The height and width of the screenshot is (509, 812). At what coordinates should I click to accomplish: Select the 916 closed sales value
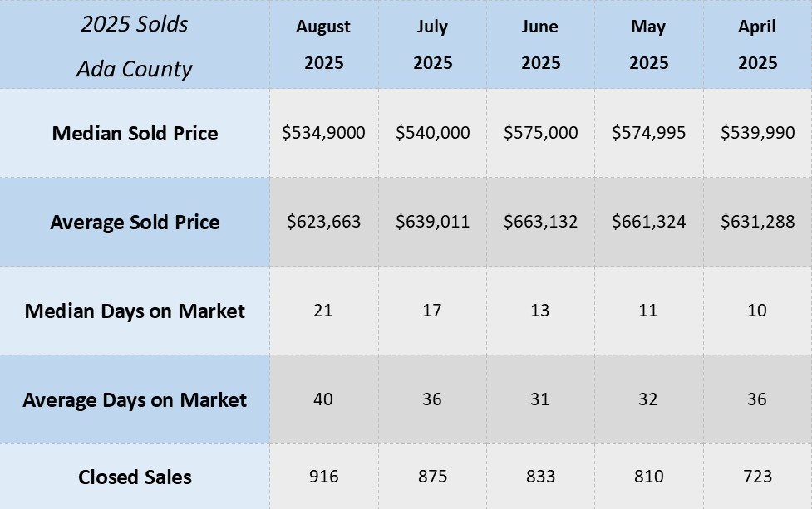point(323,477)
